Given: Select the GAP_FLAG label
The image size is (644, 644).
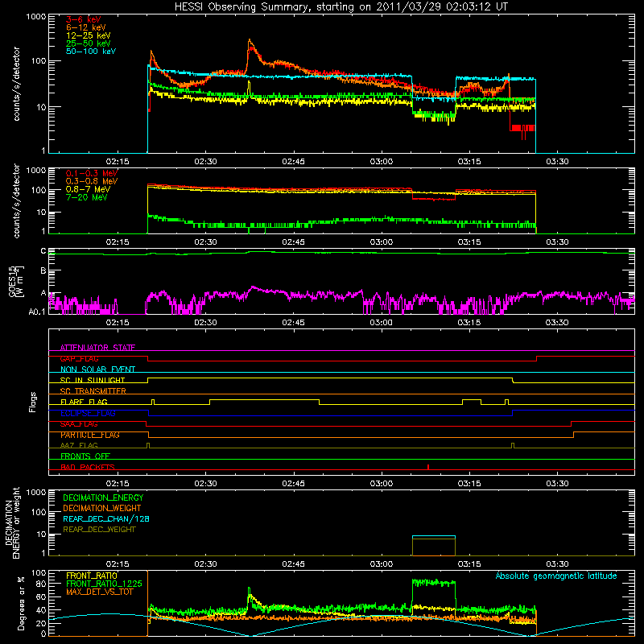Looking at the screenshot, I should click(79, 358).
